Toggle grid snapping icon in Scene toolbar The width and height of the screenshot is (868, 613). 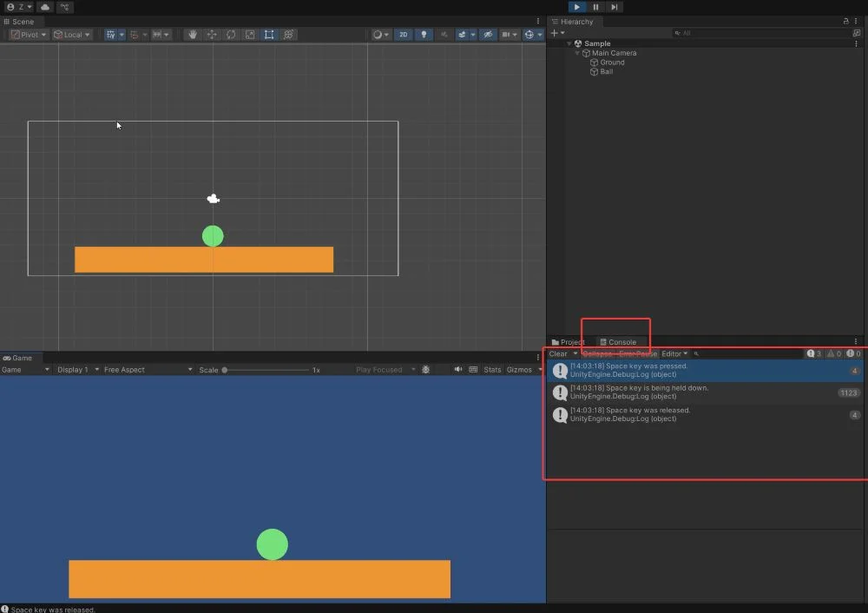coord(134,35)
